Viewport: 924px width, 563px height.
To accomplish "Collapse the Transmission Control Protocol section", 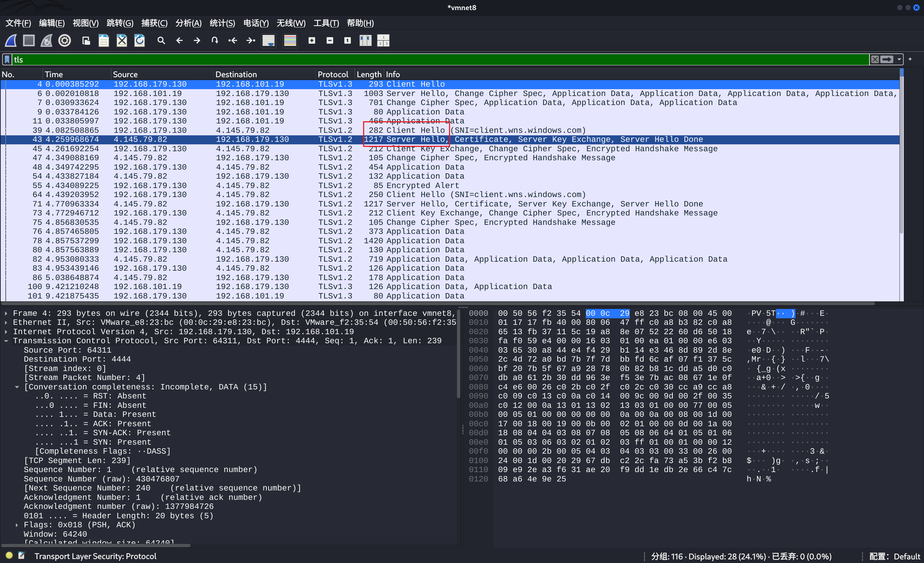I will coord(6,341).
